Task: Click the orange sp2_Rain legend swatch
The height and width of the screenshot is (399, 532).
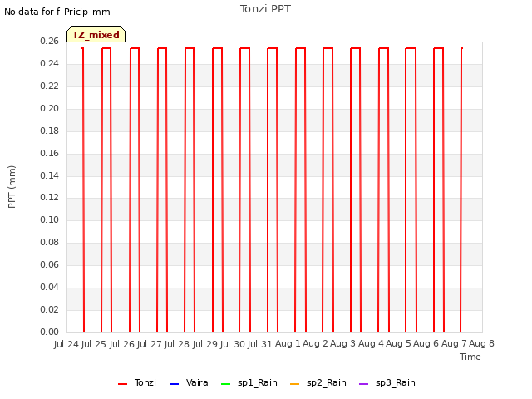Action: pos(295,384)
